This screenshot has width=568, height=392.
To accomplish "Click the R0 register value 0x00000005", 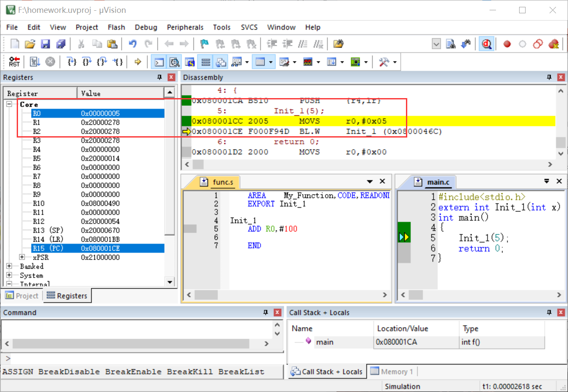I will point(100,113).
